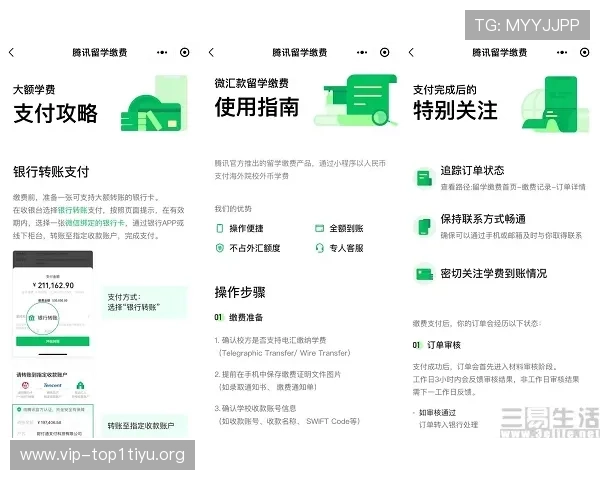The height and width of the screenshot is (480, 600).
Task: Select 银行转账 option in payment screenshot
Action: click(43, 318)
